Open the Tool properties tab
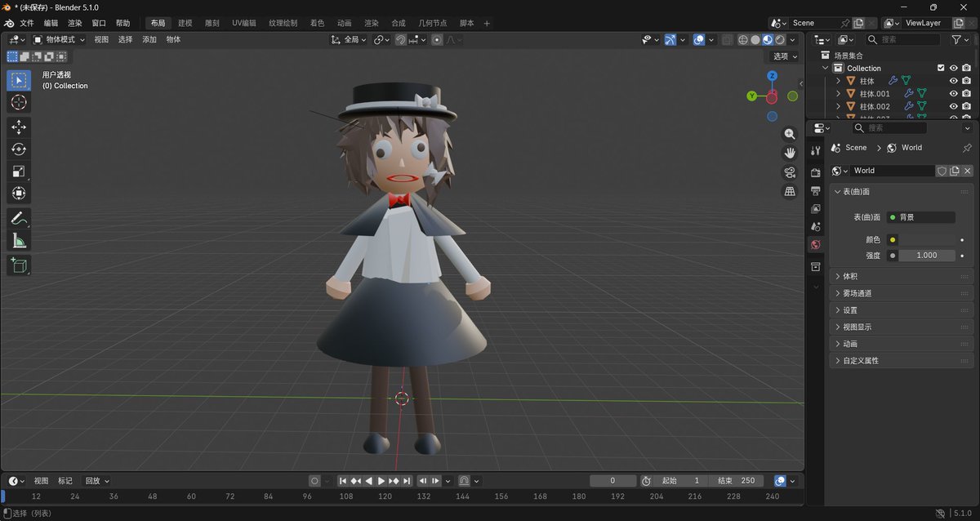 [816, 151]
